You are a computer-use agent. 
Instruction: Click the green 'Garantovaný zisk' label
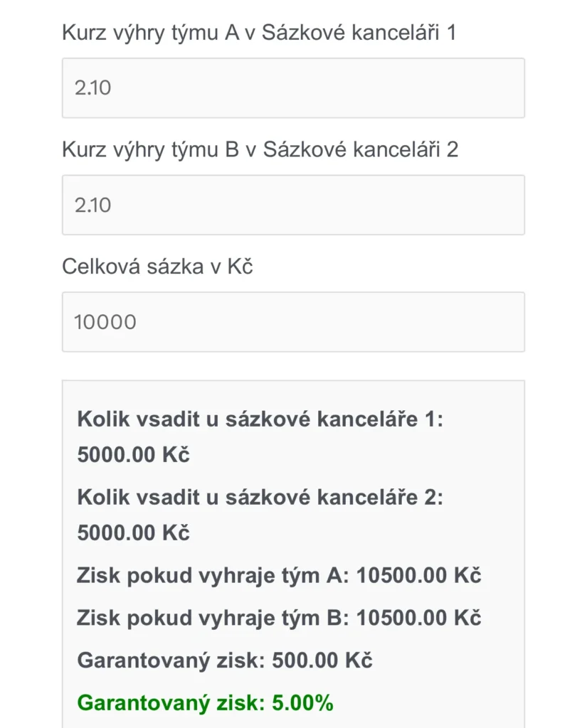[x=171, y=703]
